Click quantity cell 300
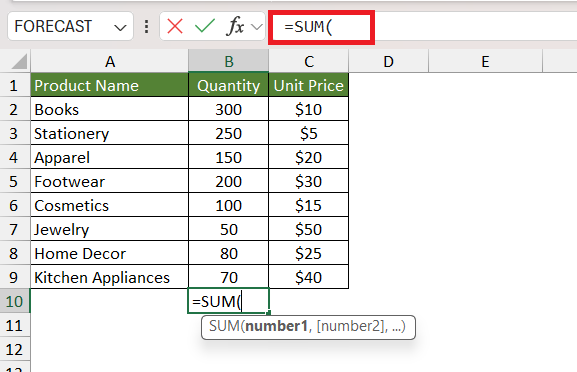Image resolution: width=577 pixels, height=372 pixels. (229, 109)
